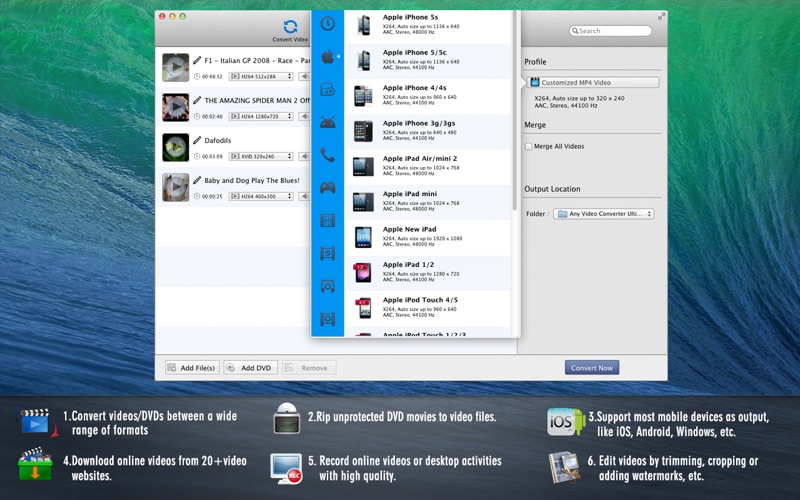
Task: Play The Amazing Spider Man 2 thumbnail
Action: [176, 107]
